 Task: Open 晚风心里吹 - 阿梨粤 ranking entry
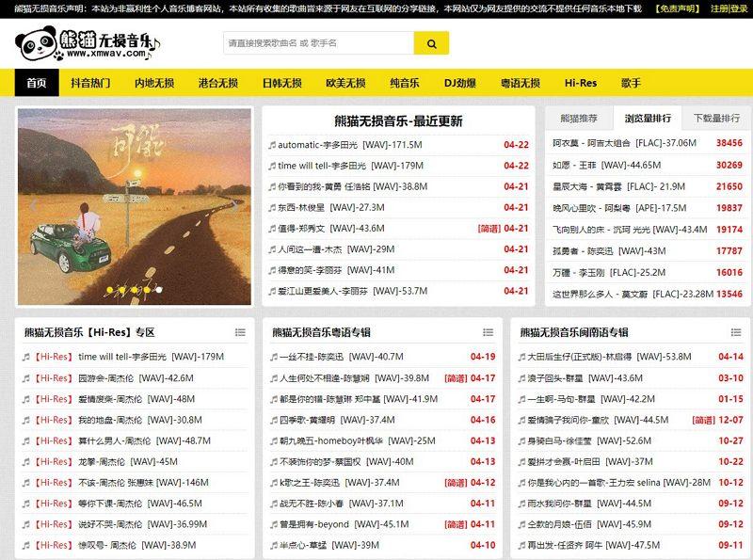[x=619, y=208]
